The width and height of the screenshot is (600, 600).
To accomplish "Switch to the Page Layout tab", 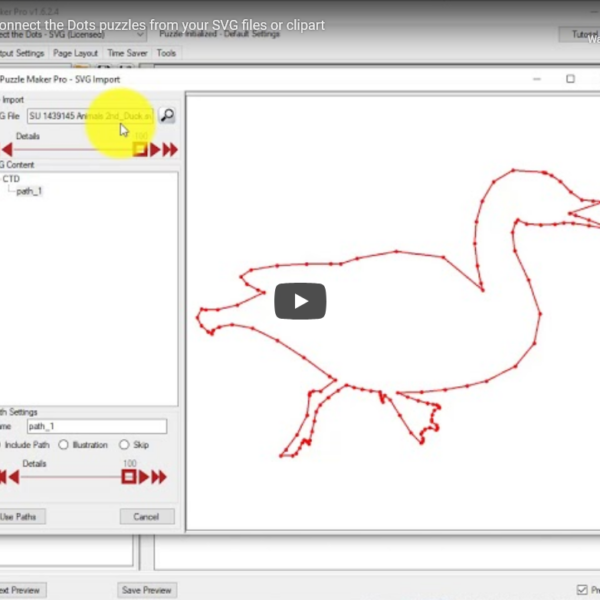I will click(x=75, y=53).
